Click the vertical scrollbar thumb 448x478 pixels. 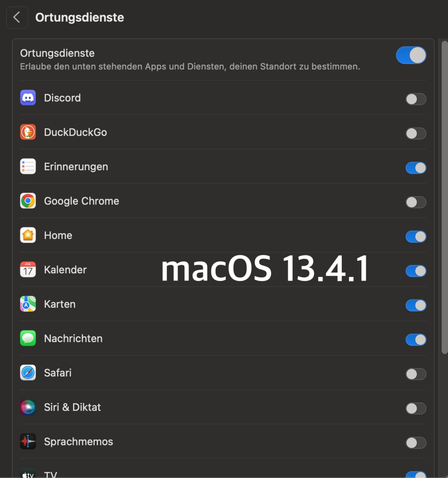click(x=444, y=197)
